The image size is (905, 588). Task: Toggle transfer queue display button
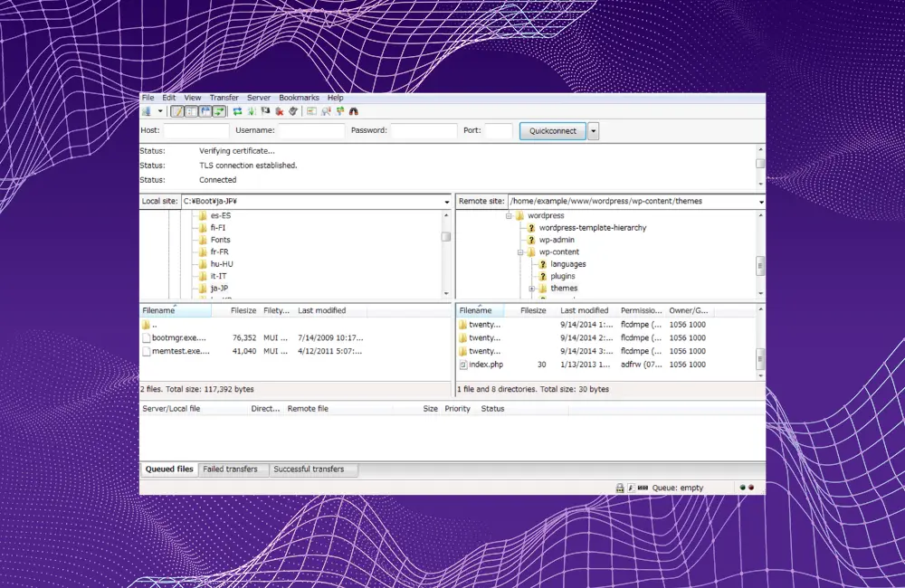coord(219,111)
